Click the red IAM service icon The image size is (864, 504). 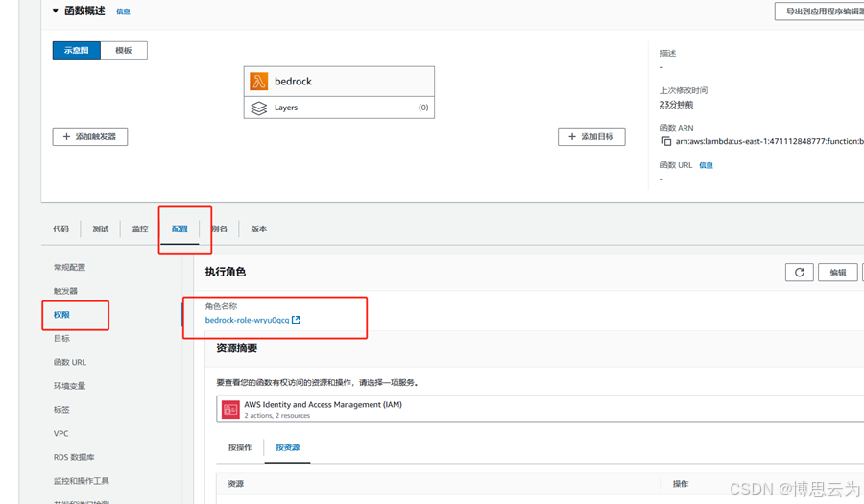[x=230, y=409]
